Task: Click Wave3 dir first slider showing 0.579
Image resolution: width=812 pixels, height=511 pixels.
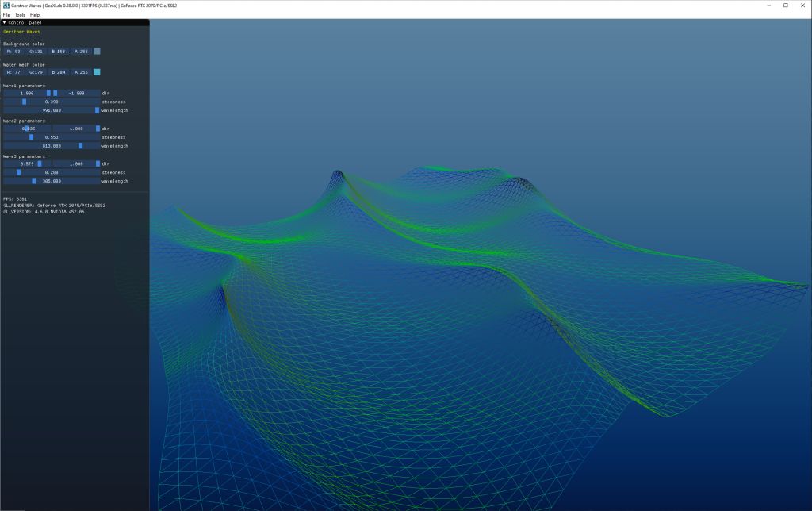Action: point(27,163)
